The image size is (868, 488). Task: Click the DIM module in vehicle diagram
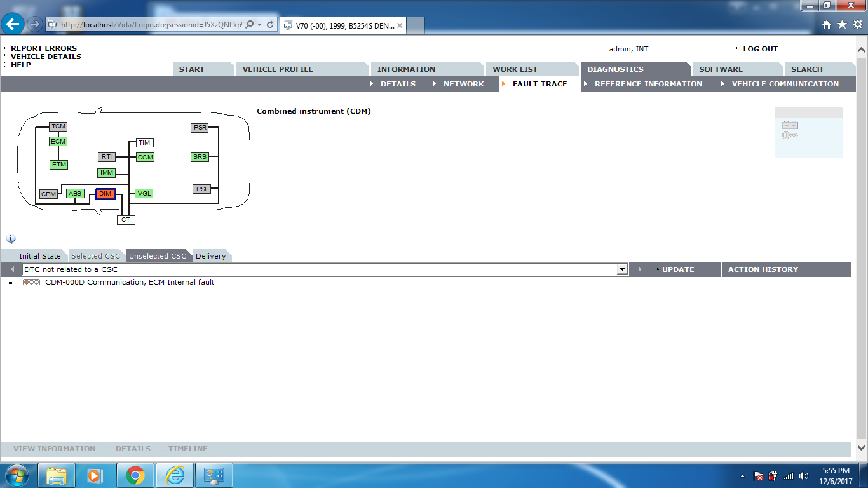[105, 194]
